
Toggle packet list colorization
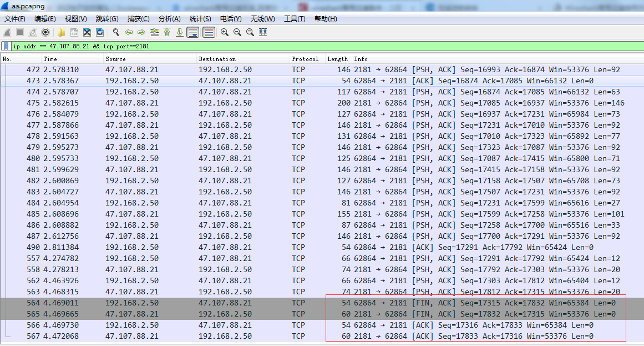point(209,32)
